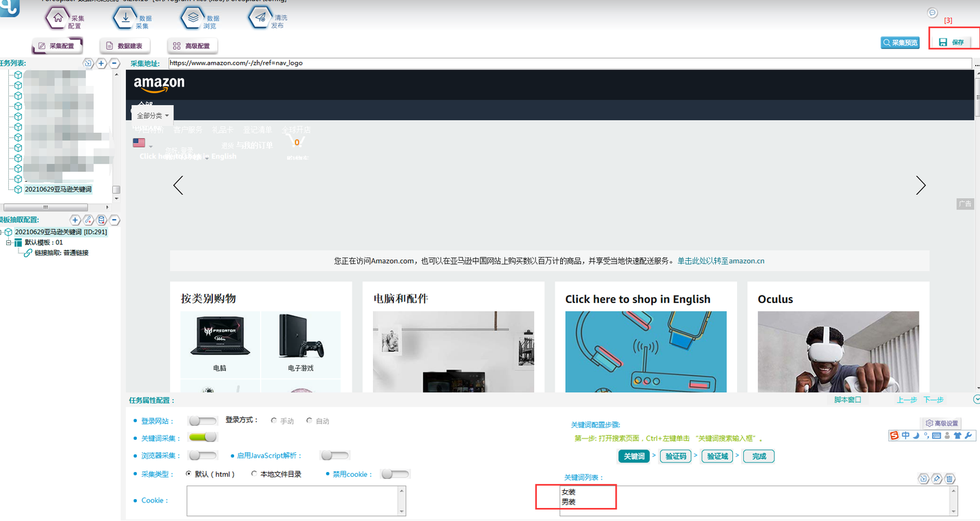Select the 验证码 configuration step

point(676,456)
